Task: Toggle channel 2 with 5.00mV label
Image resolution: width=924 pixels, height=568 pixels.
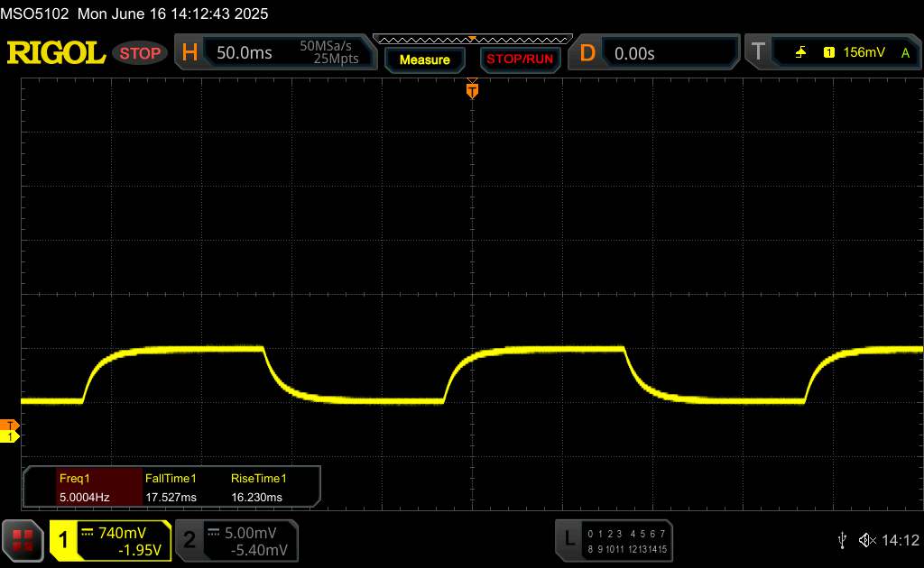Action: click(x=235, y=540)
